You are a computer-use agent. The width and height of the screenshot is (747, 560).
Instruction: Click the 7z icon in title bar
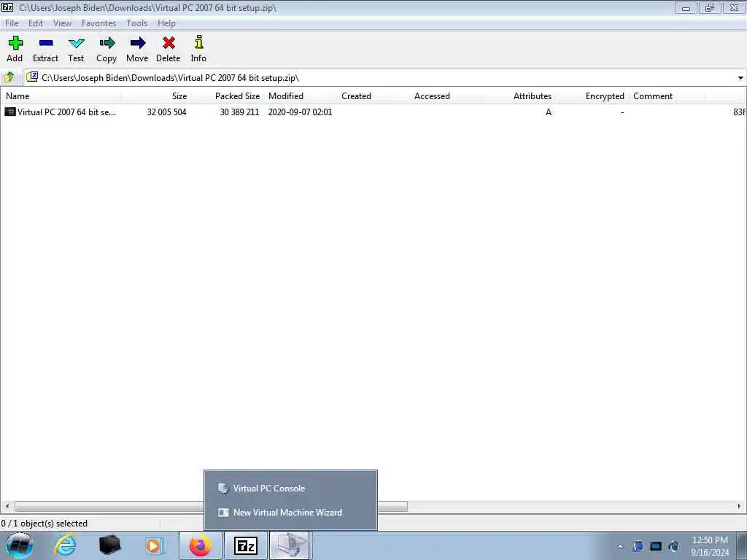point(7,7)
